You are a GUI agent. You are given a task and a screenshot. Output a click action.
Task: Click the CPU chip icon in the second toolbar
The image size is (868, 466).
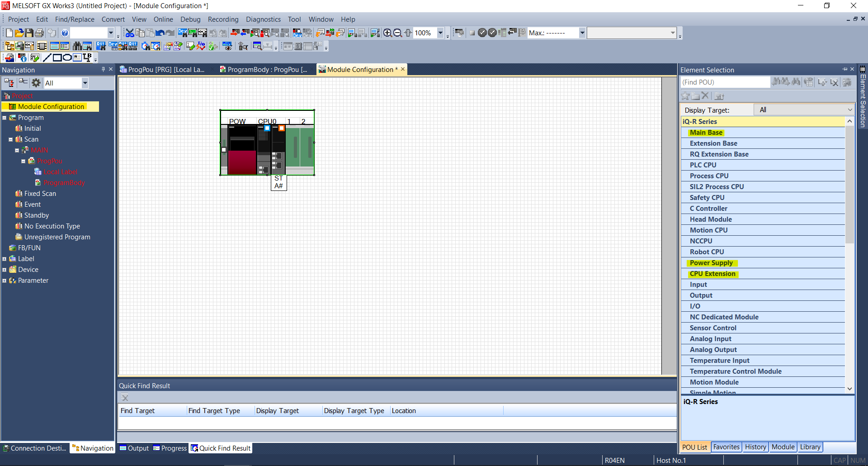(x=42, y=46)
